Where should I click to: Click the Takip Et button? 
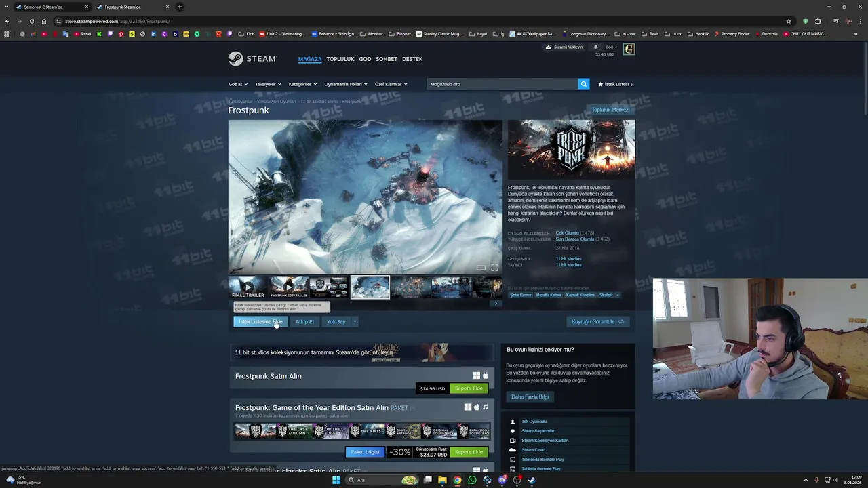[304, 321]
